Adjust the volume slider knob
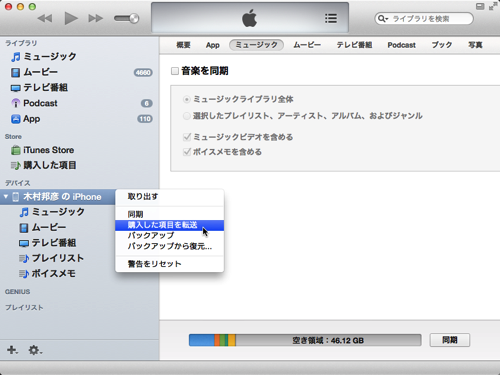Screen dimensions: 500x375 coord(134,18)
